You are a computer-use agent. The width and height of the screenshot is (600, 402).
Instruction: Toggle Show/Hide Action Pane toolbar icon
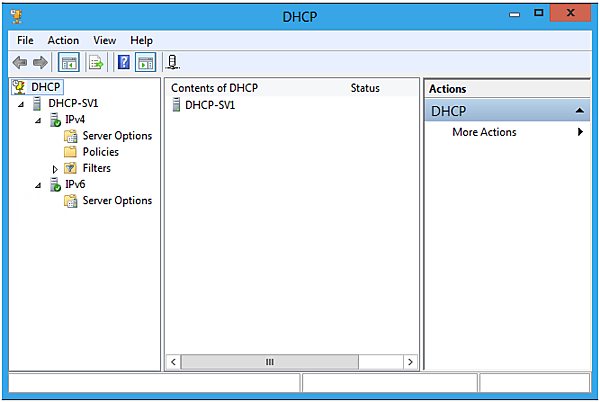(145, 62)
